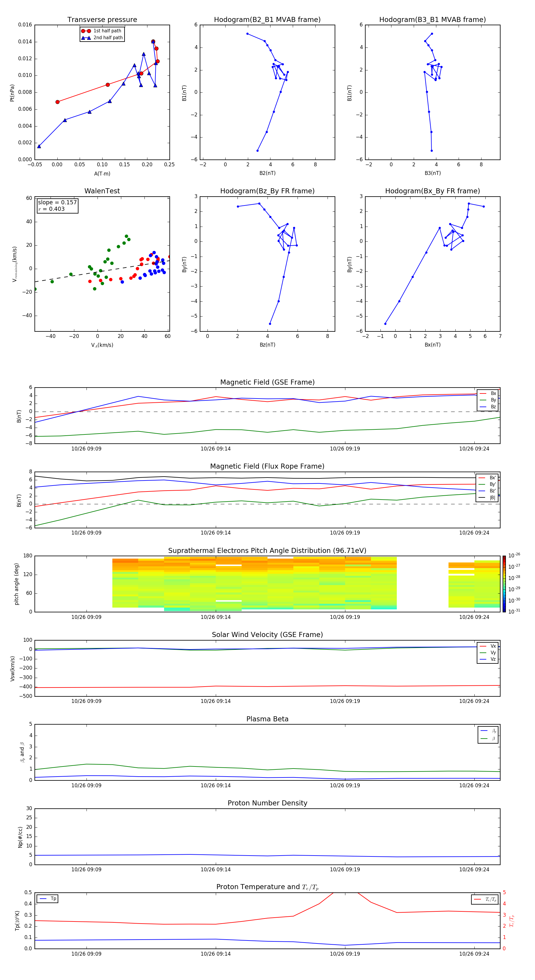Click the 'Bx(nT)' x-axis label
Viewport: 535px width, 980px height.
point(432,345)
